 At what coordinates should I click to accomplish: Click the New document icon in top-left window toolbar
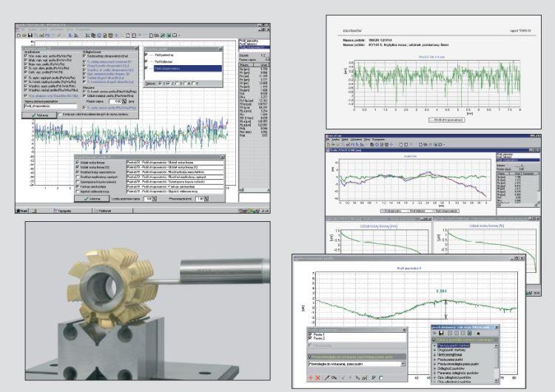pyautogui.click(x=18, y=36)
